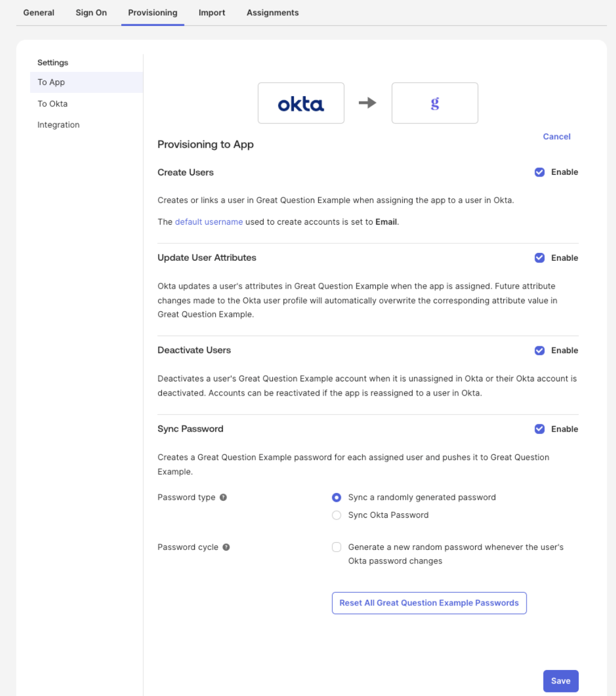Click the Great Question 'g' logo
Screen dimensions: 616x696
[x=434, y=103]
